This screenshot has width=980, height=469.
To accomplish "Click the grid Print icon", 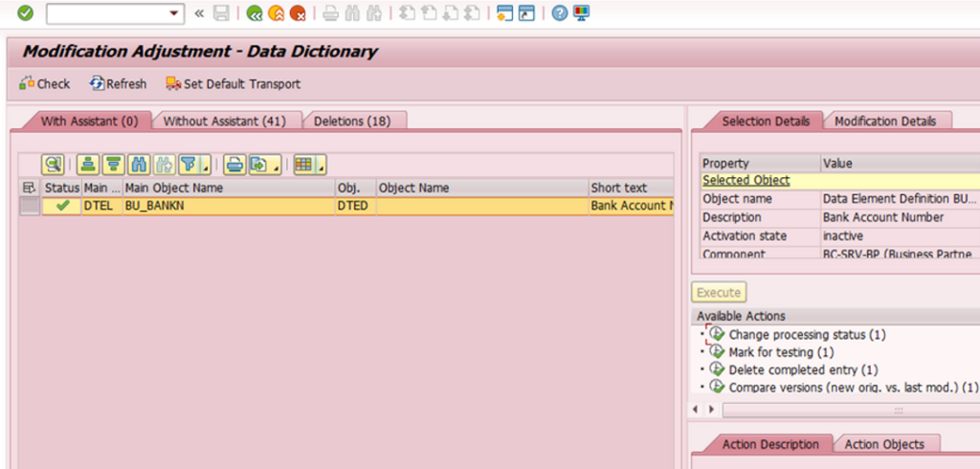I will pos(234,165).
